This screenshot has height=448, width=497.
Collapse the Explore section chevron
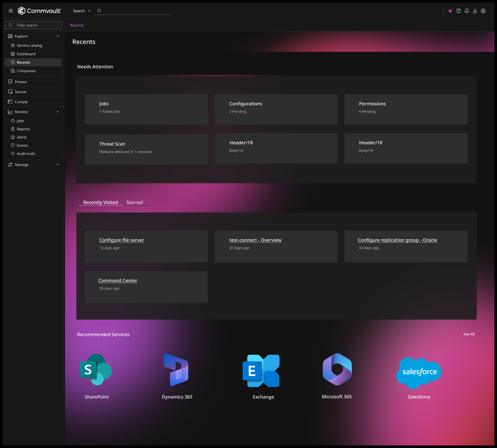pyautogui.click(x=58, y=36)
